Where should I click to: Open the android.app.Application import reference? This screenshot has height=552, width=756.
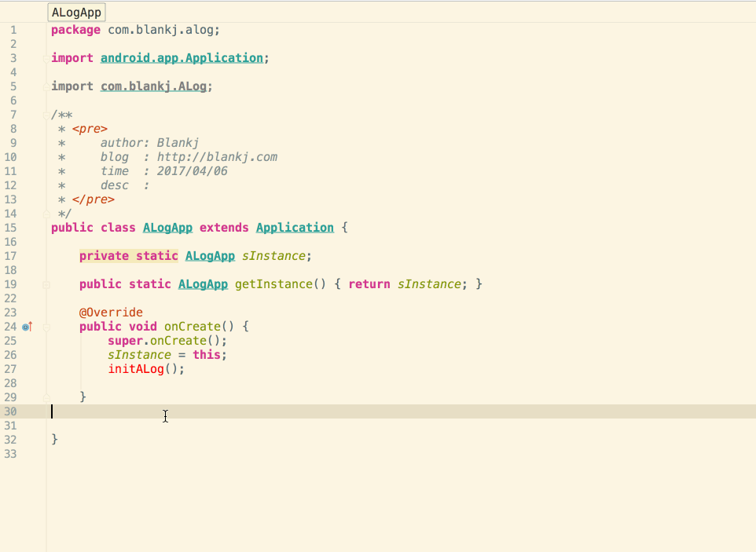[182, 58]
